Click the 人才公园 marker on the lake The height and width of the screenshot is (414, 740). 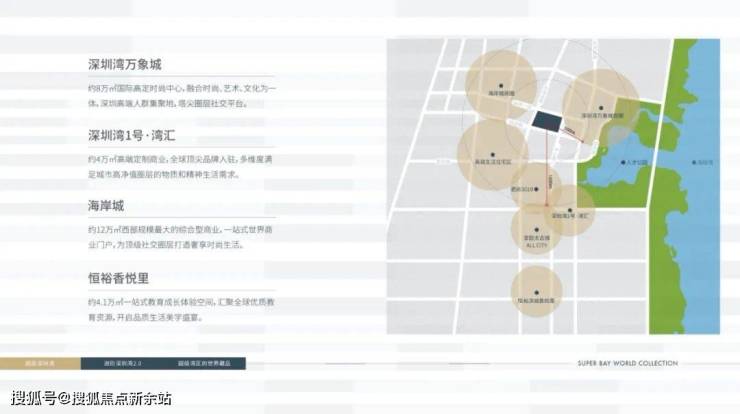(x=623, y=162)
